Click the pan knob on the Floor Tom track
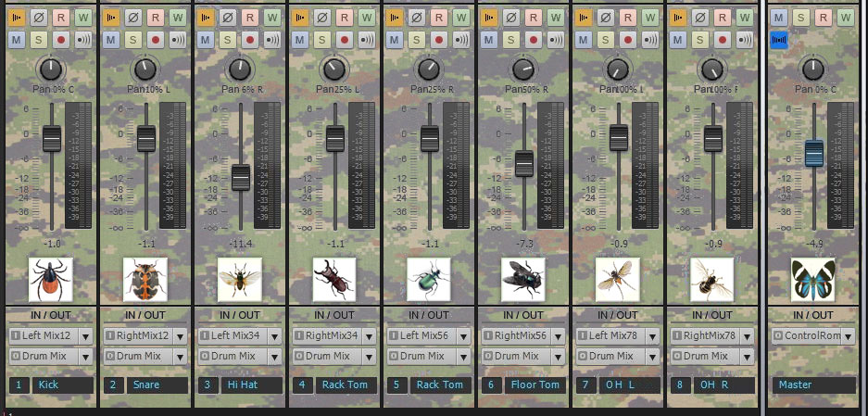 coord(523,69)
